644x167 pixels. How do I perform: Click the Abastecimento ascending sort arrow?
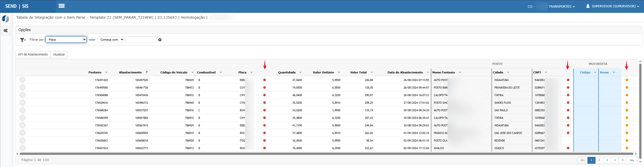(x=147, y=72)
